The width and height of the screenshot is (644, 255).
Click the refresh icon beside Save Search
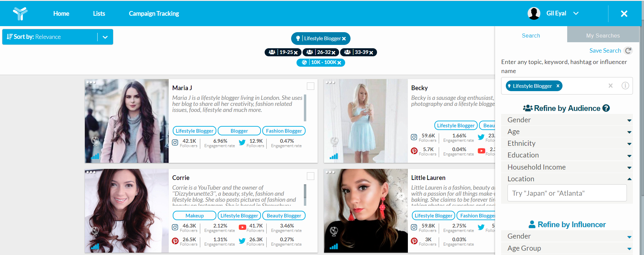[628, 51]
